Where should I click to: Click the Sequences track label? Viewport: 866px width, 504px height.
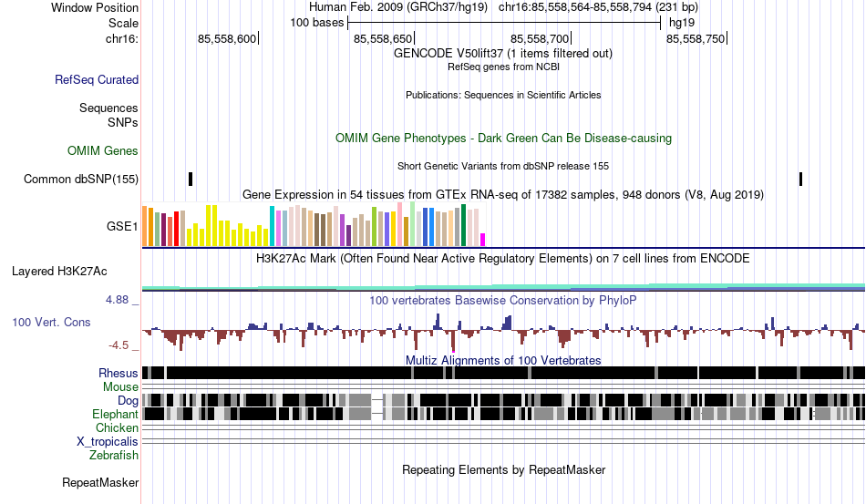coord(108,108)
